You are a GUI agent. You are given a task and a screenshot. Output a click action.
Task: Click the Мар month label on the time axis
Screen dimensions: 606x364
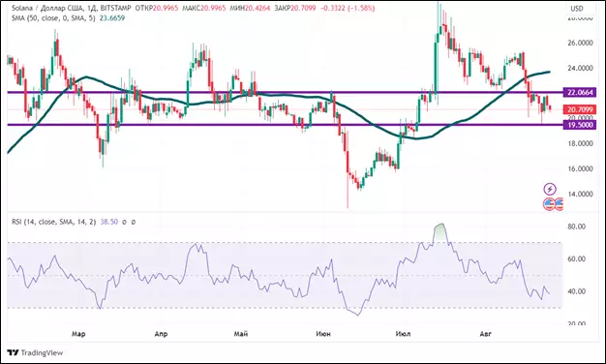pos(78,334)
